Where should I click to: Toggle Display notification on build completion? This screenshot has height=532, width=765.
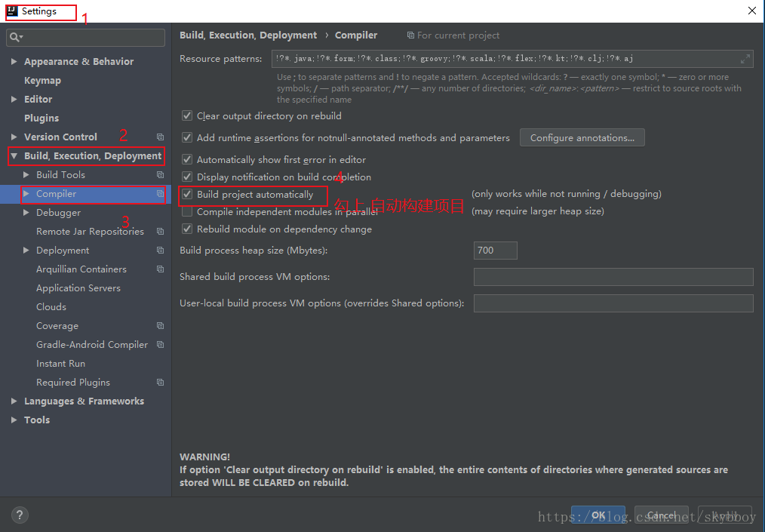[x=187, y=177]
